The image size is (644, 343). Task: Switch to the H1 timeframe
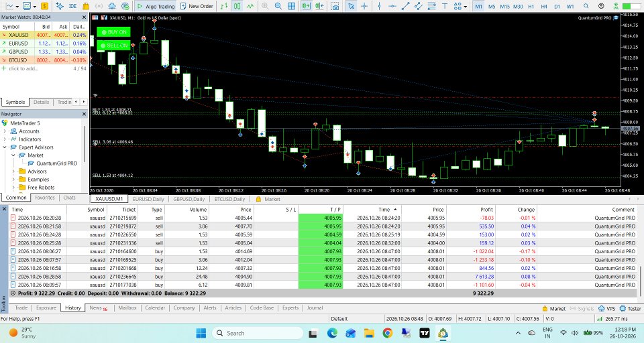pyautogui.click(x=531, y=6)
